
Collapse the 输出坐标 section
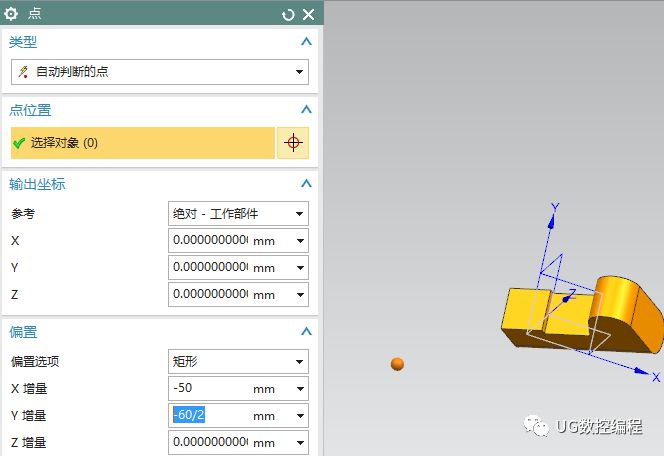306,184
